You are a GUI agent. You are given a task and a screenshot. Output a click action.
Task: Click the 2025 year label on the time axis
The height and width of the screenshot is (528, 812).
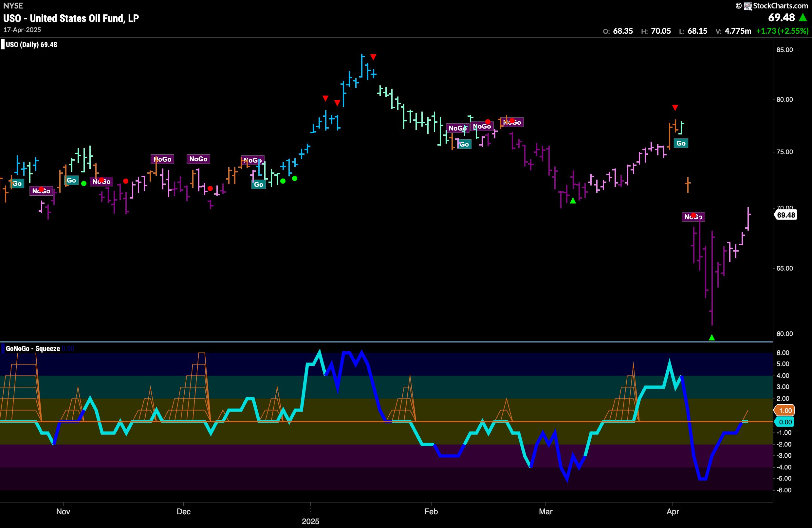click(310, 521)
